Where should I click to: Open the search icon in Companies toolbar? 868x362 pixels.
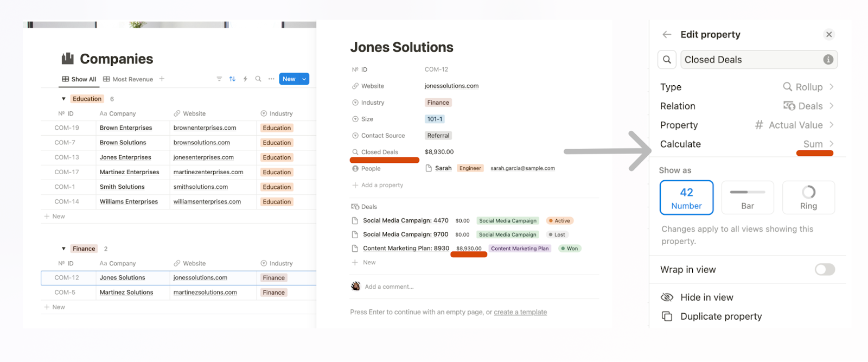(258, 79)
